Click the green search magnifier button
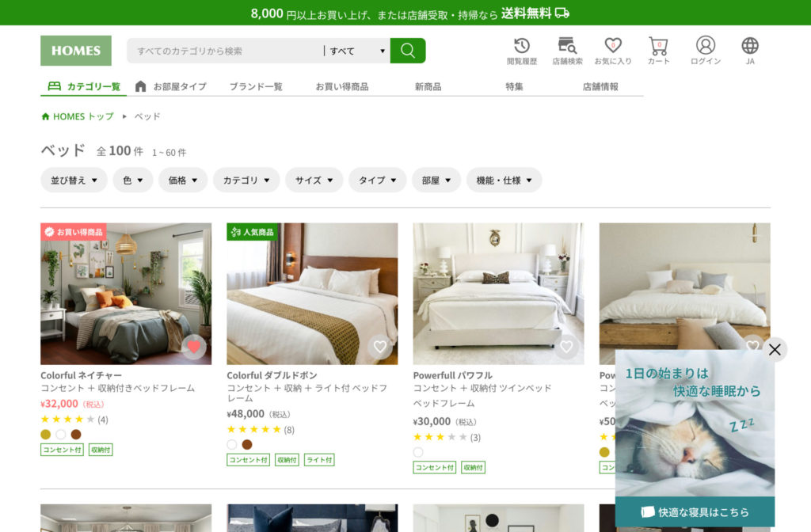This screenshot has width=811, height=532. point(407,50)
